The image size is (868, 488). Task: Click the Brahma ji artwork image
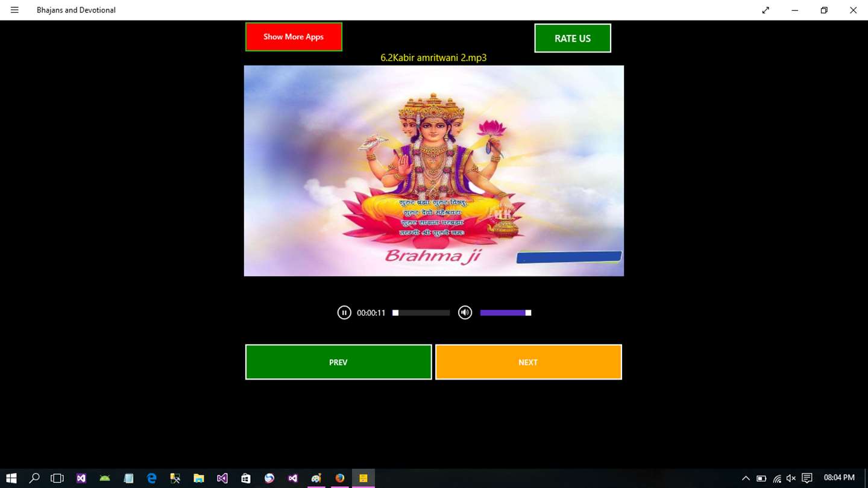point(433,170)
